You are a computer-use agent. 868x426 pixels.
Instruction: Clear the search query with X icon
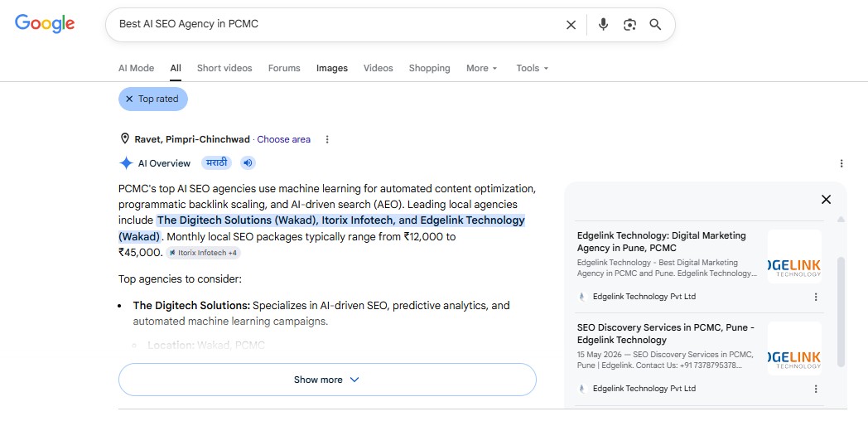pyautogui.click(x=571, y=25)
